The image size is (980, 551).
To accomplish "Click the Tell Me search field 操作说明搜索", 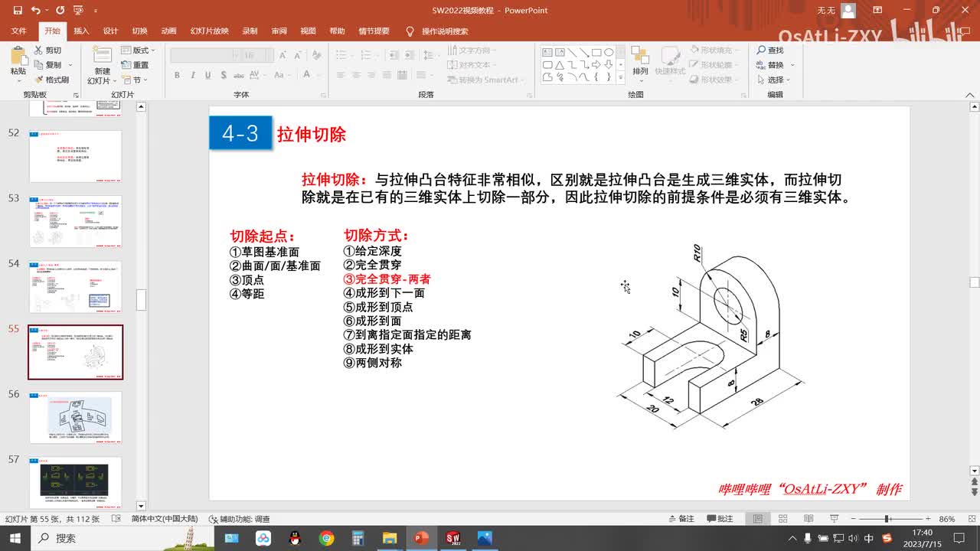I will [x=445, y=31].
